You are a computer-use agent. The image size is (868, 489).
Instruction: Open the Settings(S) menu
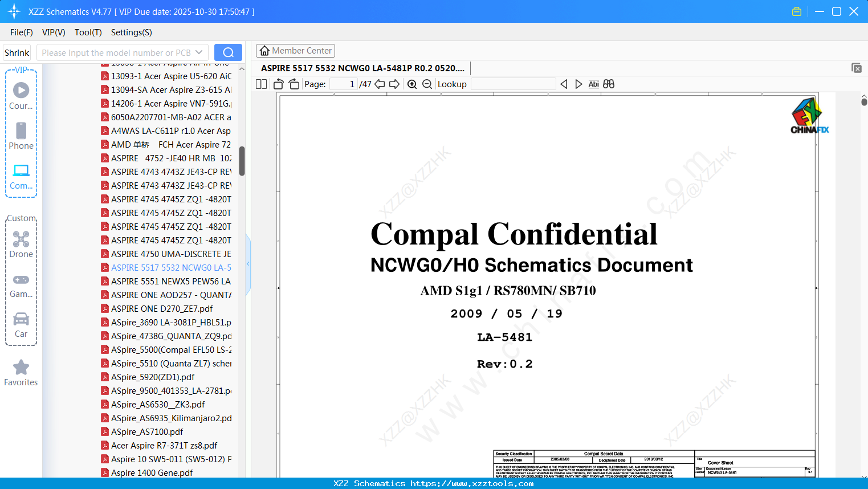pyautogui.click(x=132, y=32)
